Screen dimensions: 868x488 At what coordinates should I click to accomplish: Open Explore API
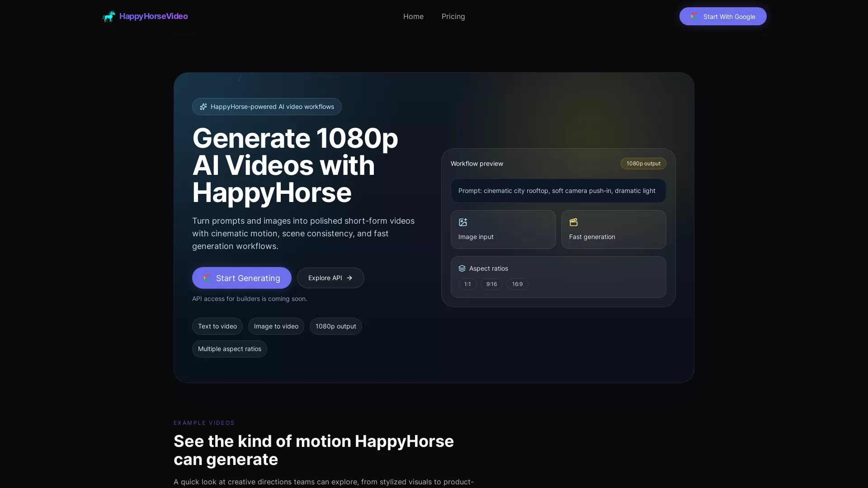point(330,278)
